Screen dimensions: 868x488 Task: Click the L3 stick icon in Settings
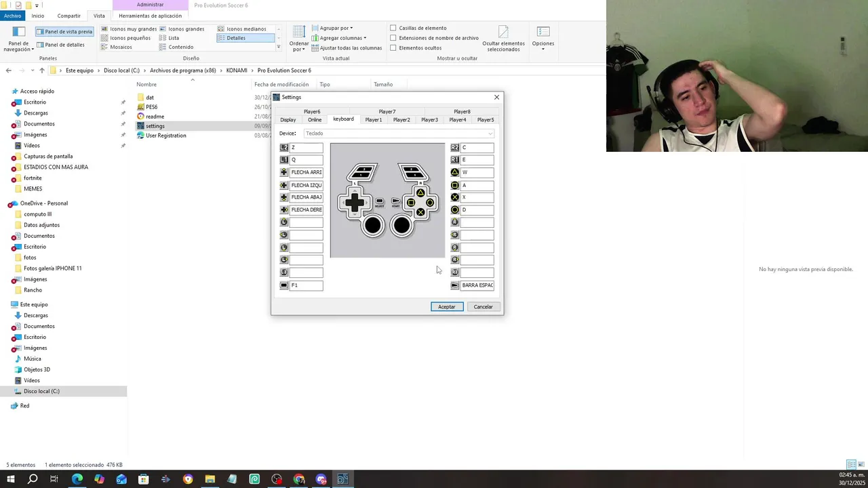click(x=284, y=272)
